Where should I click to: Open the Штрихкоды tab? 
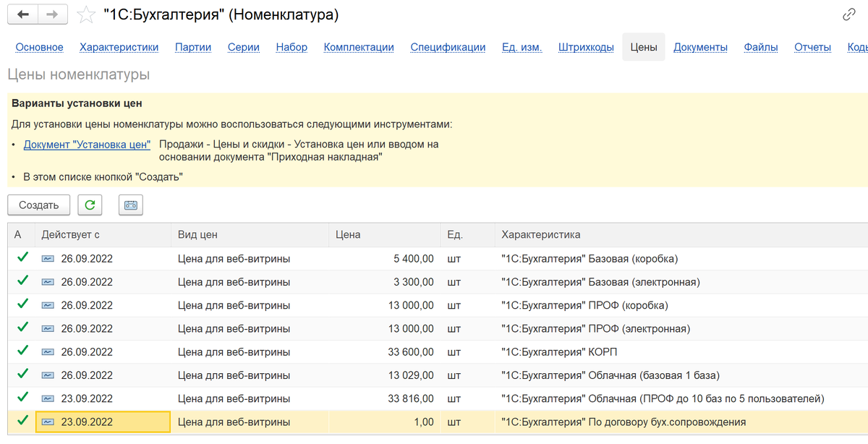pyautogui.click(x=586, y=47)
